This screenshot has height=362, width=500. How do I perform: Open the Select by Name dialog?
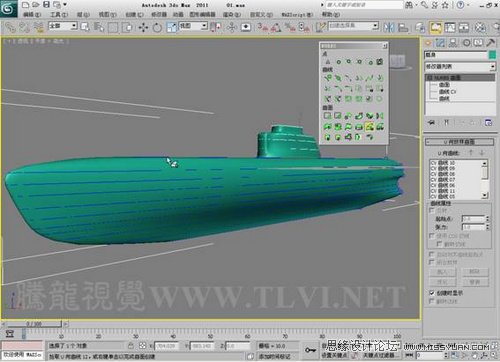tap(99, 27)
